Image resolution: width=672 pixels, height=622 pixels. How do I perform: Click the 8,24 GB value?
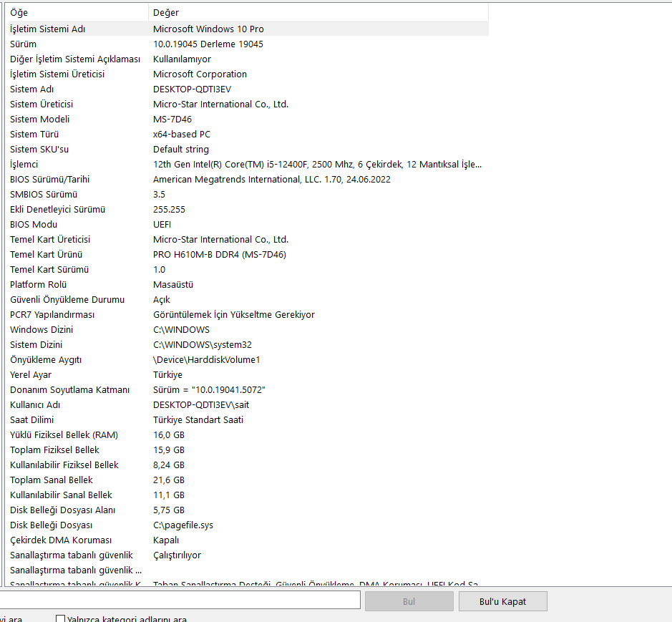pos(169,465)
